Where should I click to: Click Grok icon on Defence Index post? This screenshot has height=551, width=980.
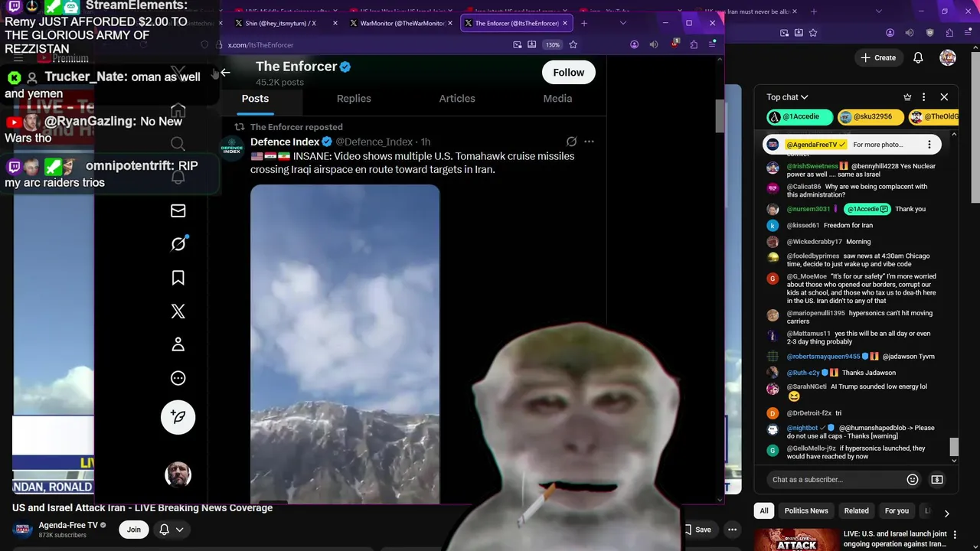pyautogui.click(x=571, y=142)
